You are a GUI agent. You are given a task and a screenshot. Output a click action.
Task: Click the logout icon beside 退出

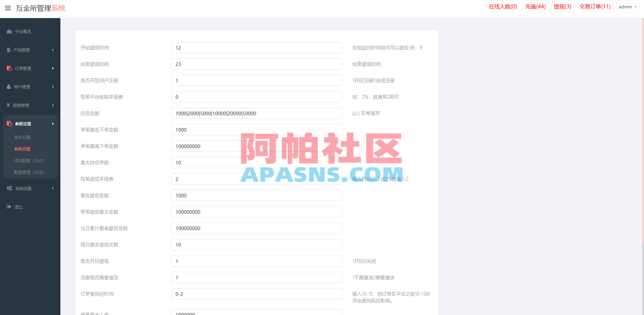[x=9, y=206]
